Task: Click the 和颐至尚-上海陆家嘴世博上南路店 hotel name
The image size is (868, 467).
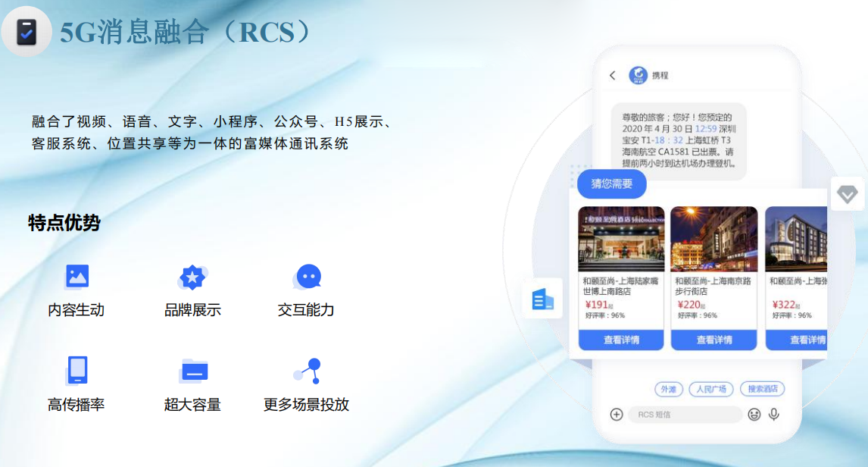Action: click(x=620, y=286)
